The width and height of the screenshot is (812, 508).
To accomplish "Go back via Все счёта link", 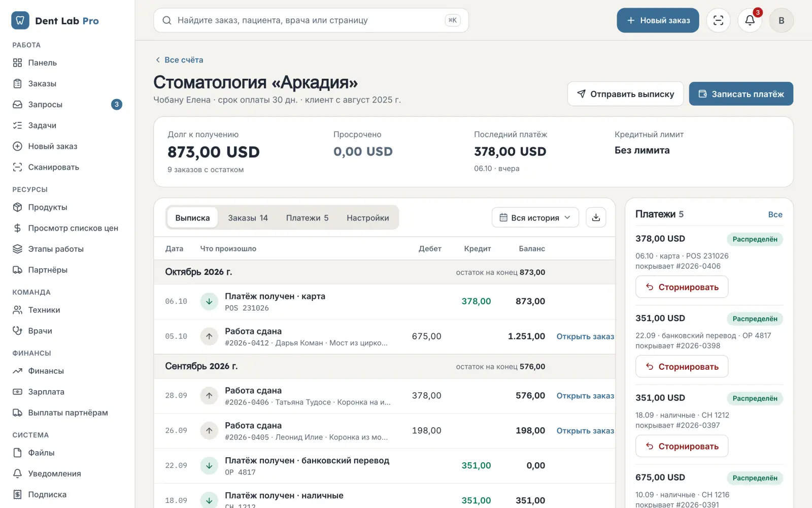I will pyautogui.click(x=179, y=60).
